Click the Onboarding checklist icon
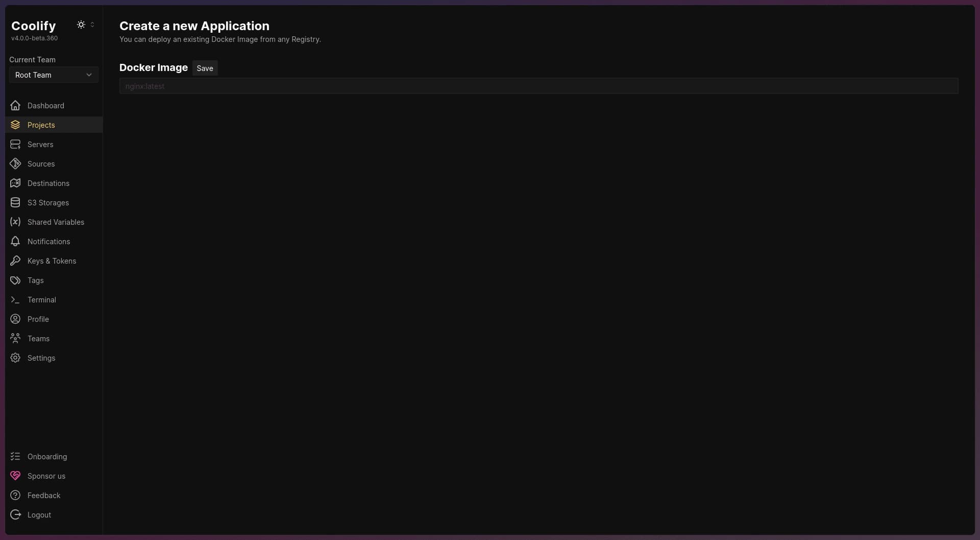Screen dimensions: 980x540 point(15,456)
